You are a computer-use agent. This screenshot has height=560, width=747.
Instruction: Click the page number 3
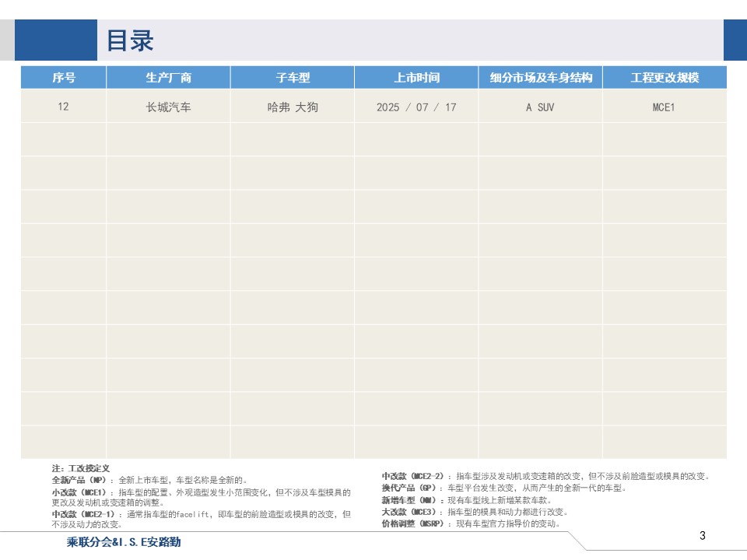click(x=702, y=536)
